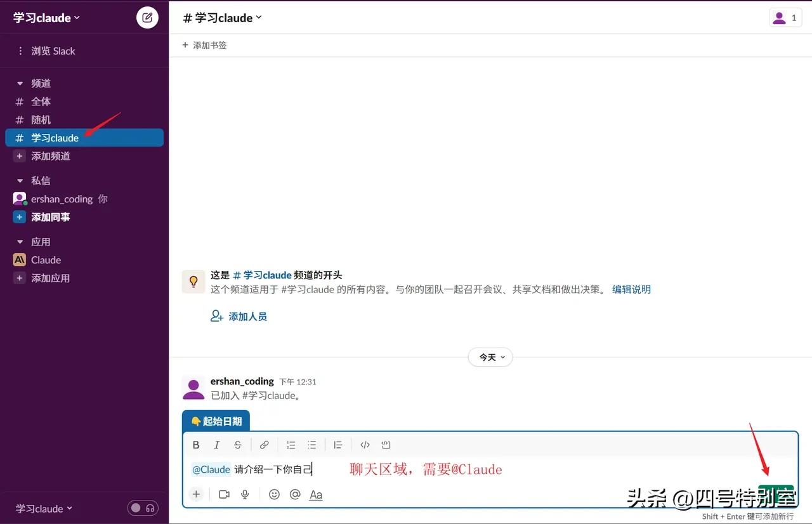
Task: Open the emoji picker
Action: pyautogui.click(x=274, y=494)
